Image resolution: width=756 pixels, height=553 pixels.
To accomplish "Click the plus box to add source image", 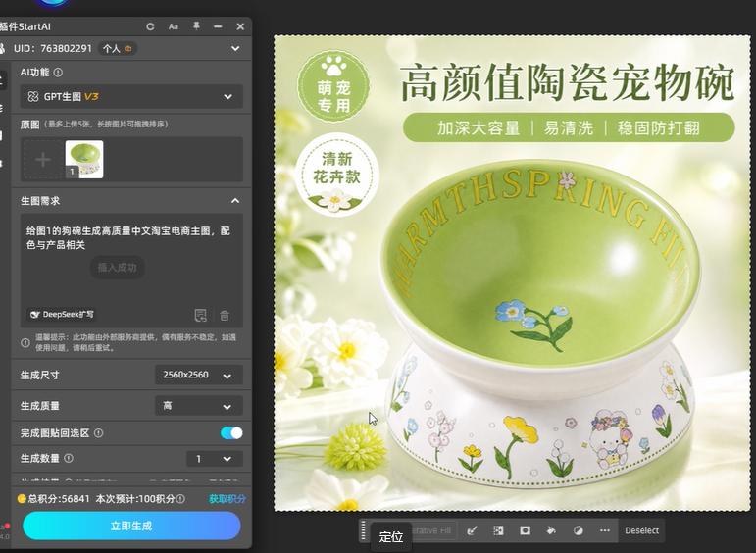I will [x=43, y=160].
